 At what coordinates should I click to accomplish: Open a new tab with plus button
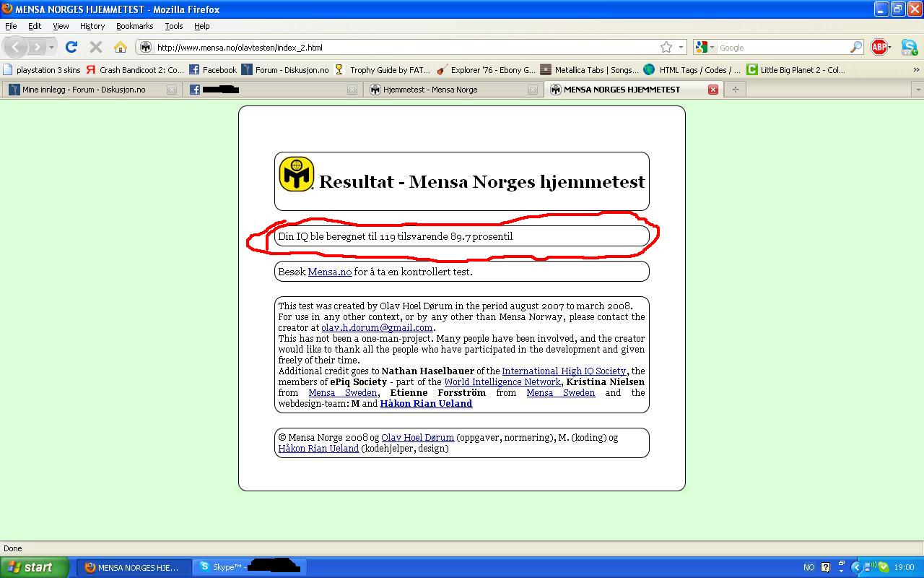pos(735,90)
